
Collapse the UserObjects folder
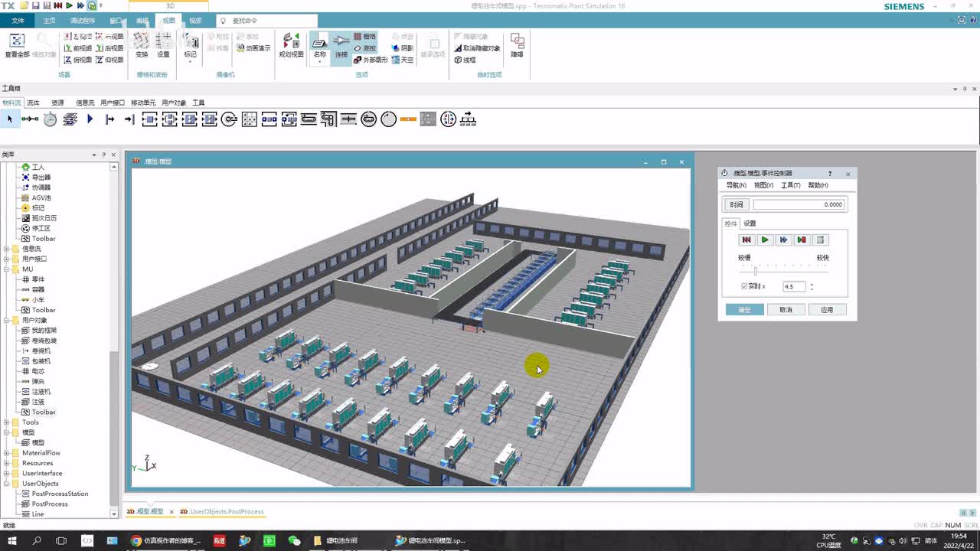[7, 484]
